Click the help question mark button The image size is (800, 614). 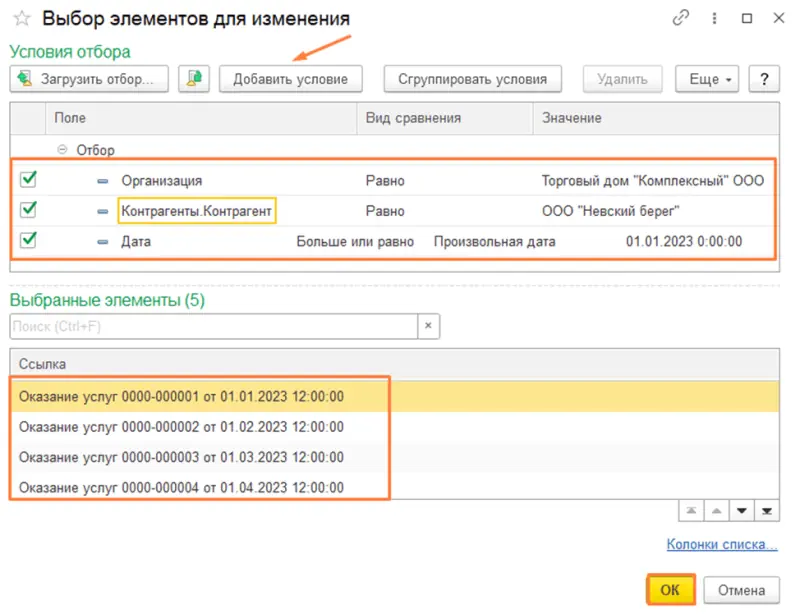point(764,79)
